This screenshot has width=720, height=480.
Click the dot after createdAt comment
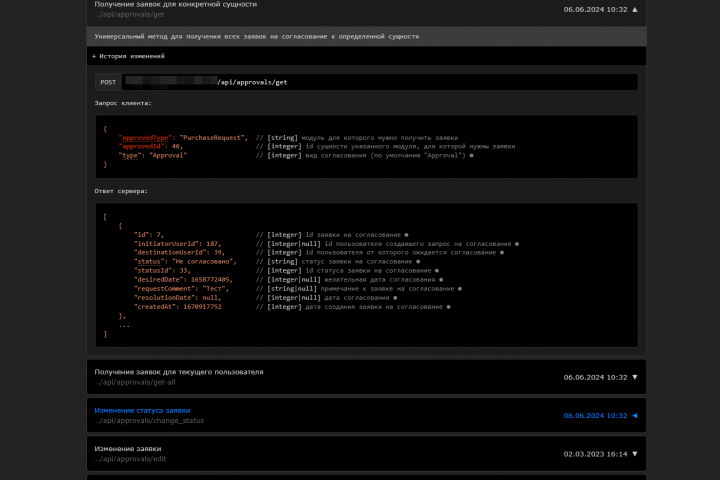pyautogui.click(x=449, y=307)
